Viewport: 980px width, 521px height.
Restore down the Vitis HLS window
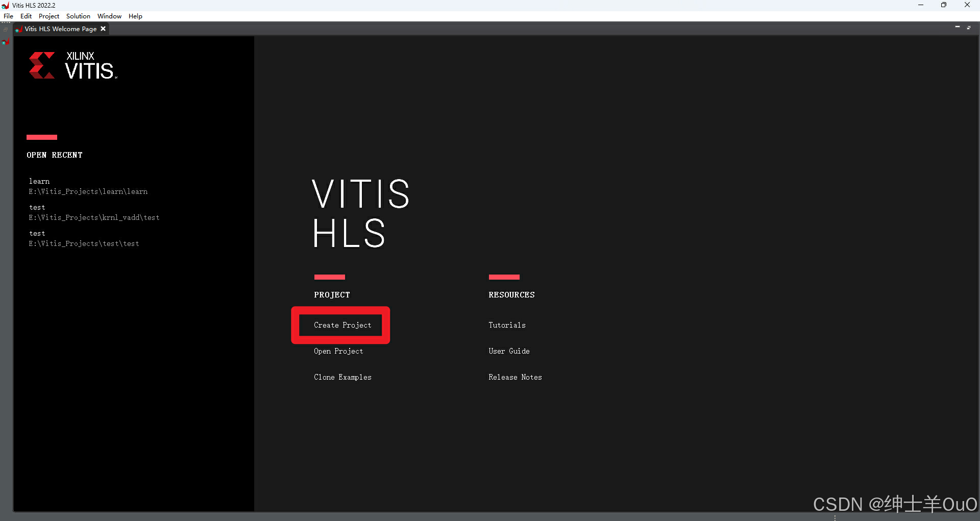944,5
